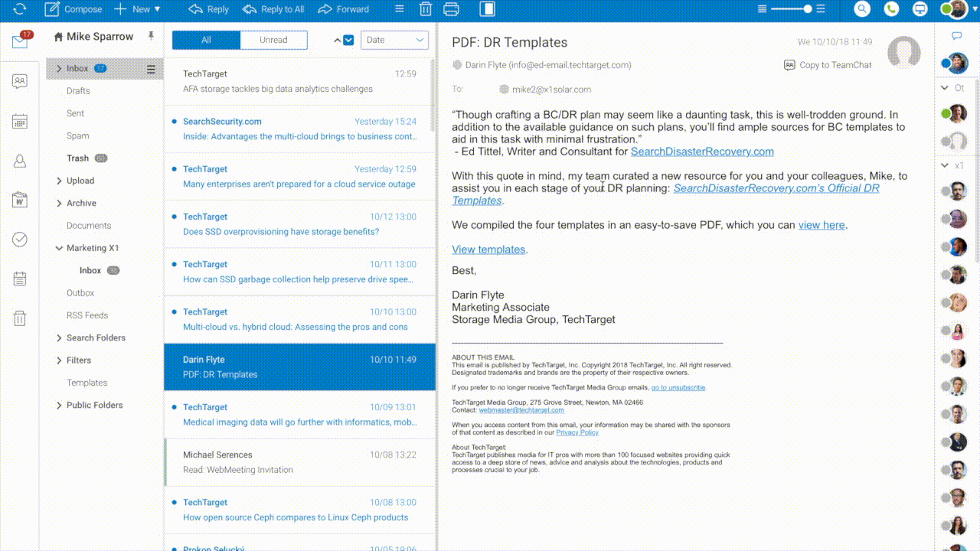Viewport: 980px width, 551px height.
Task: Click the refresh icon in top-left corner
Action: (20, 9)
